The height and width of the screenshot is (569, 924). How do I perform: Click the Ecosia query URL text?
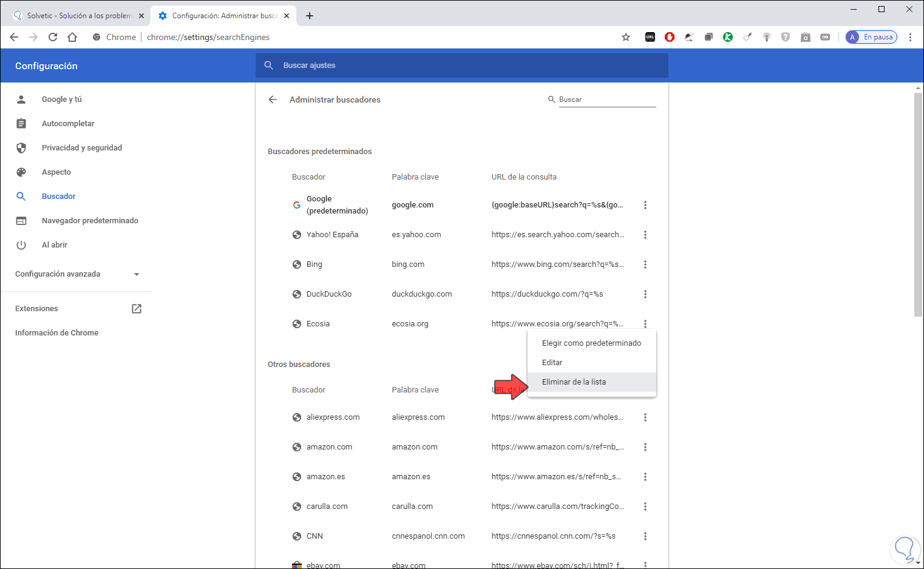[558, 324]
